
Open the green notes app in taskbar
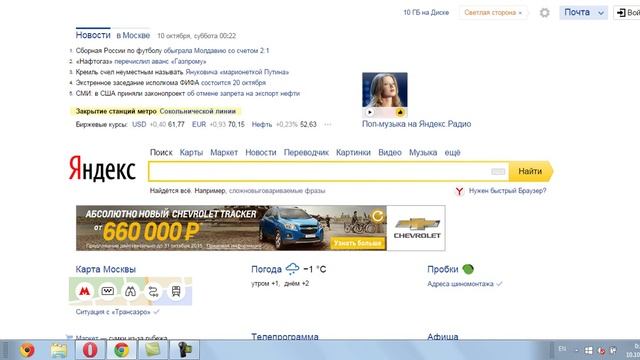153,350
